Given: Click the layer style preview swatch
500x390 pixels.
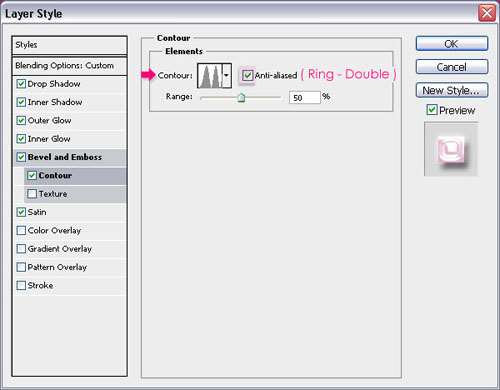Looking at the screenshot, I should [451, 149].
